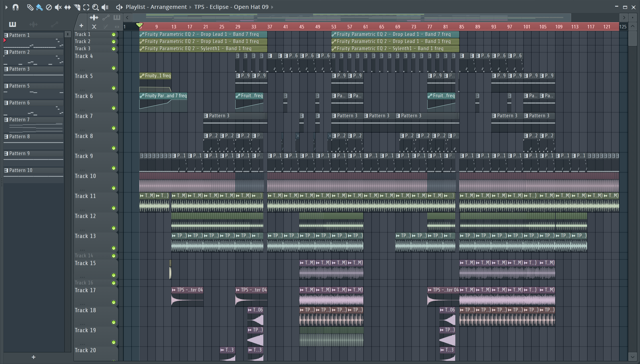
Task: Select the Slip tool
Action: coord(68,7)
